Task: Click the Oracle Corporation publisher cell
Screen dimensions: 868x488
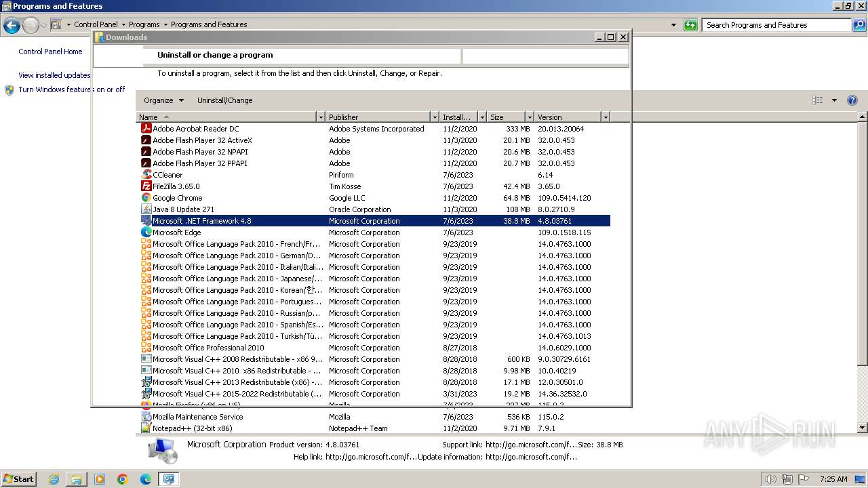Action: pyautogui.click(x=360, y=209)
